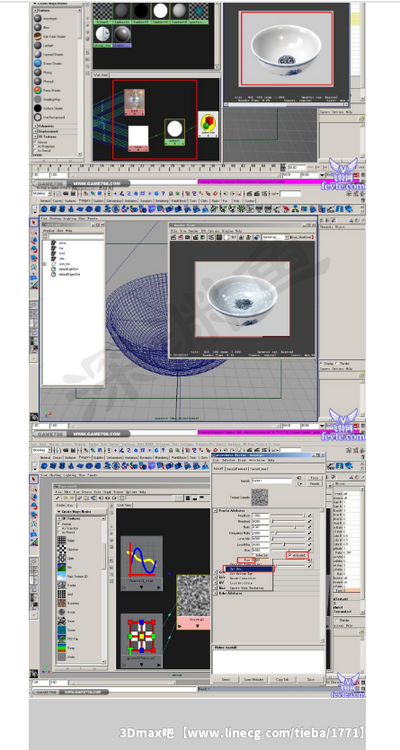Click the Amplitude value field
The width and height of the screenshot is (400, 750).
(x=261, y=516)
